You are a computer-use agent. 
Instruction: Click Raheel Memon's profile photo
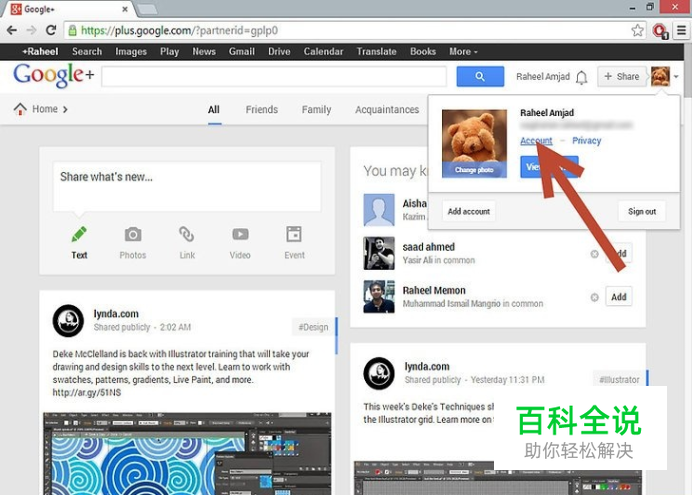379,297
